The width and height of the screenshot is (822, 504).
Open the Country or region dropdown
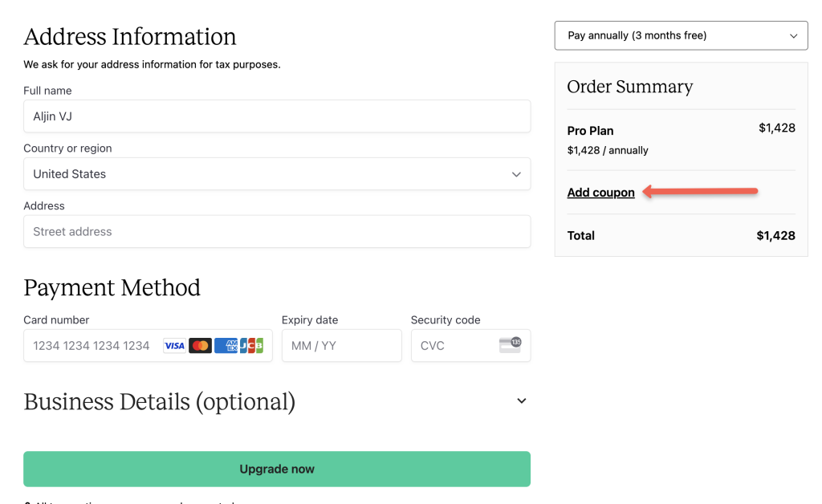pos(277,173)
